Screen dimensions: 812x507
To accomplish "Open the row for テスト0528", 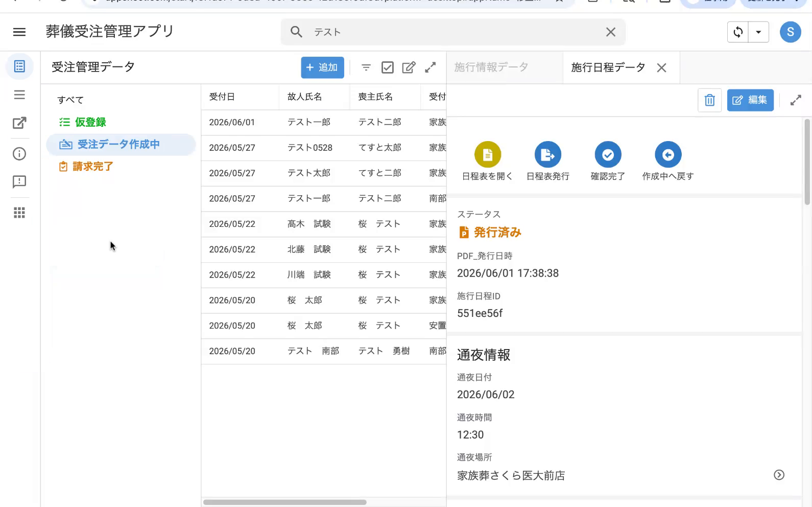I will [x=324, y=148].
